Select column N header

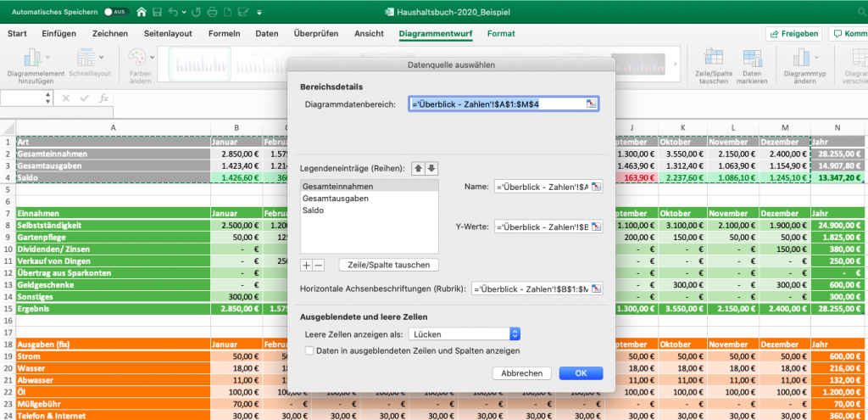837,127
